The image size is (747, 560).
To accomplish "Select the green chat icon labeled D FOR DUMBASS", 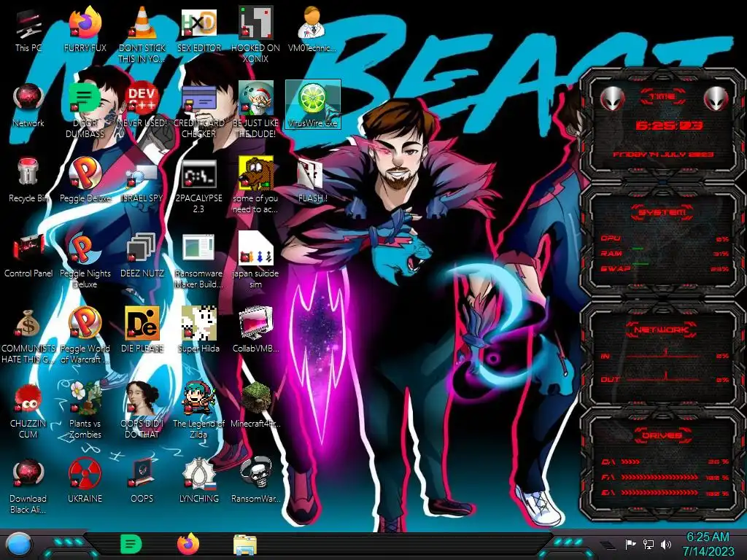I will [x=85, y=109].
